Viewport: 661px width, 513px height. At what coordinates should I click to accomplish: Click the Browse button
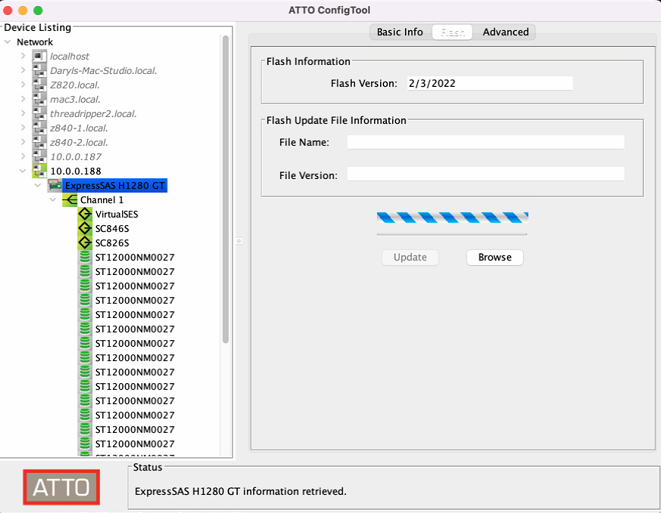(495, 257)
